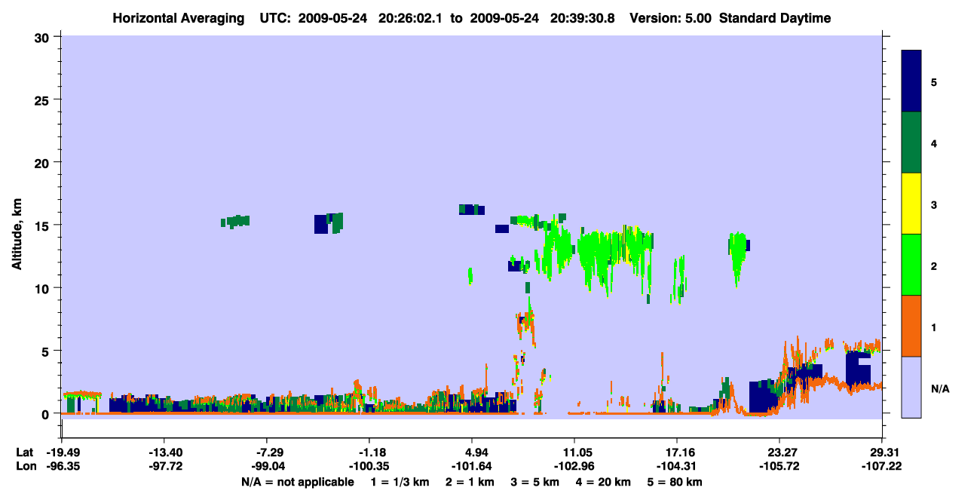Click the longitude value -105.72
This screenshot has width=980, height=503.
779,466
